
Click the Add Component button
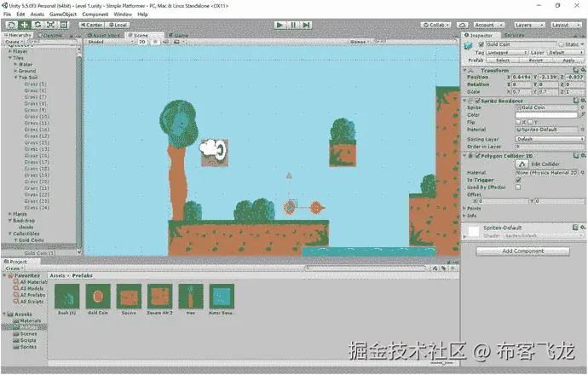click(x=522, y=251)
